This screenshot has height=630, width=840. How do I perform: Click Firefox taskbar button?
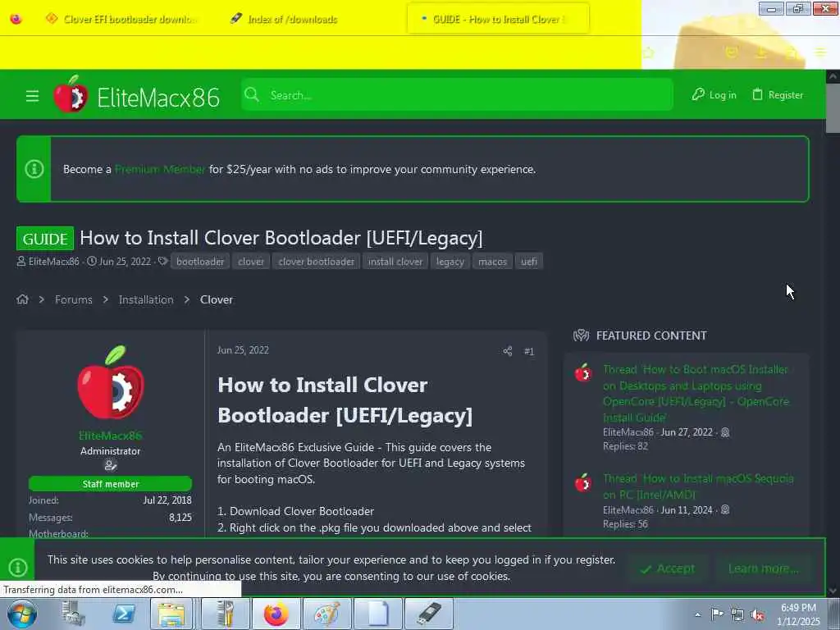[x=276, y=614]
